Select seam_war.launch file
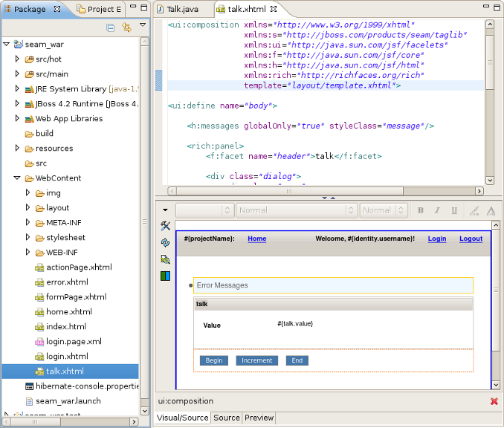The image size is (504, 428). coord(63,401)
